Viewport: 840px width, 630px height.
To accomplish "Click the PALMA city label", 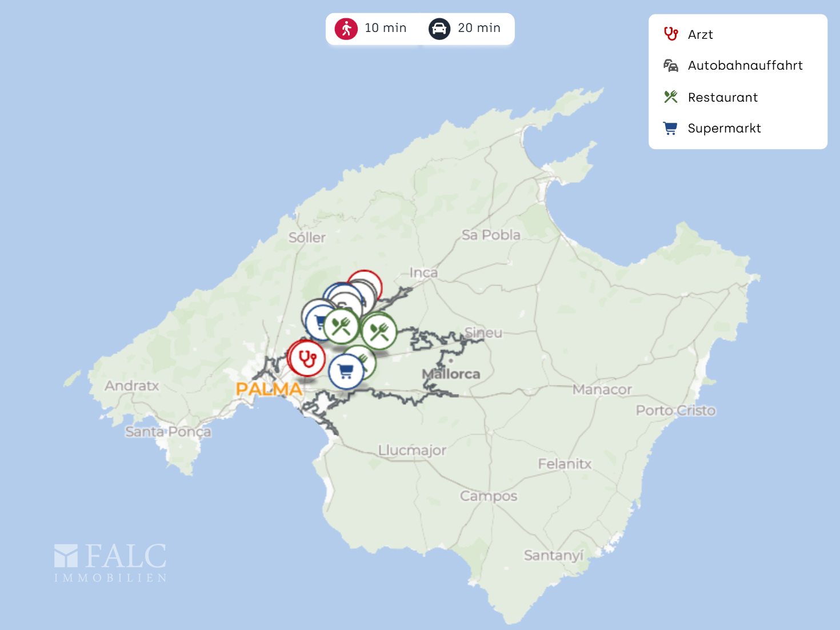I will [x=269, y=390].
